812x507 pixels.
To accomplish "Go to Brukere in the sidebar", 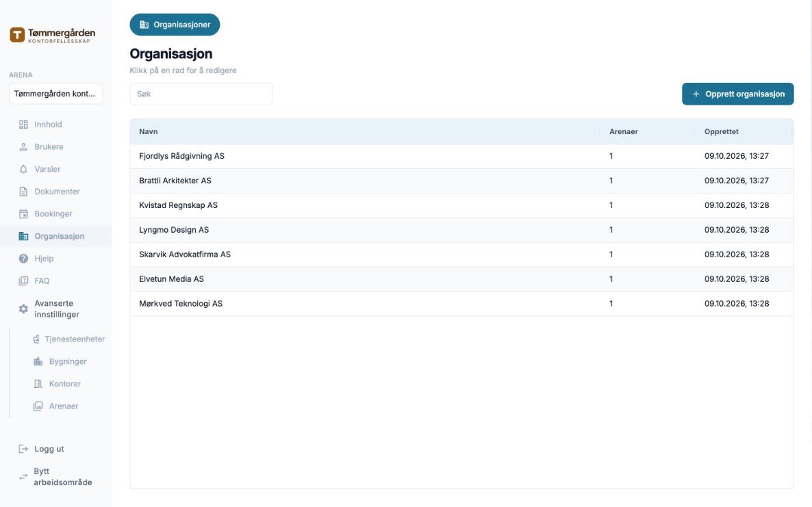I will [56, 147].
